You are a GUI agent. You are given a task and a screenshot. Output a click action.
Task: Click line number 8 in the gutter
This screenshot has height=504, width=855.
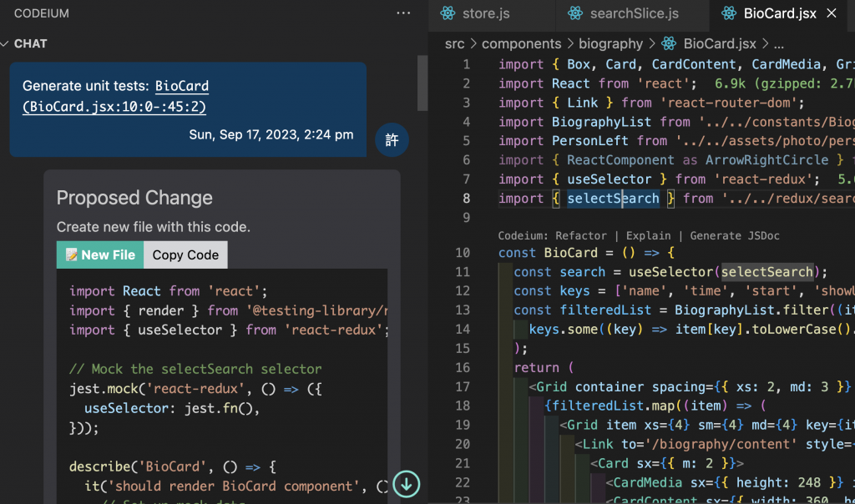pyautogui.click(x=466, y=199)
